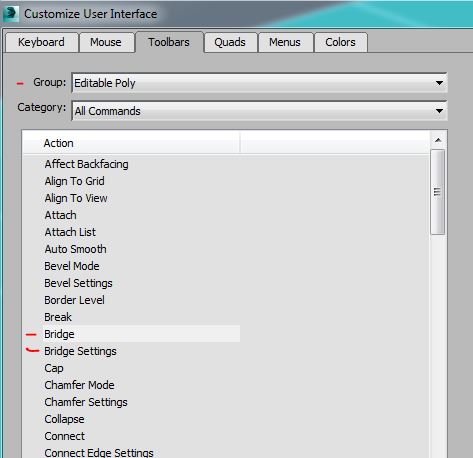This screenshot has width=473, height=458.
Task: Go to the Menus tab
Action: [285, 42]
